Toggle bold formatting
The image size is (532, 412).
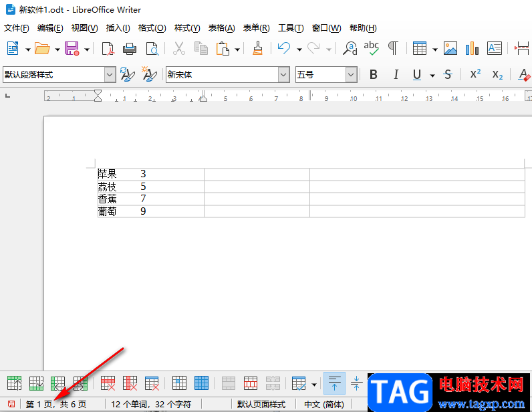pos(374,74)
